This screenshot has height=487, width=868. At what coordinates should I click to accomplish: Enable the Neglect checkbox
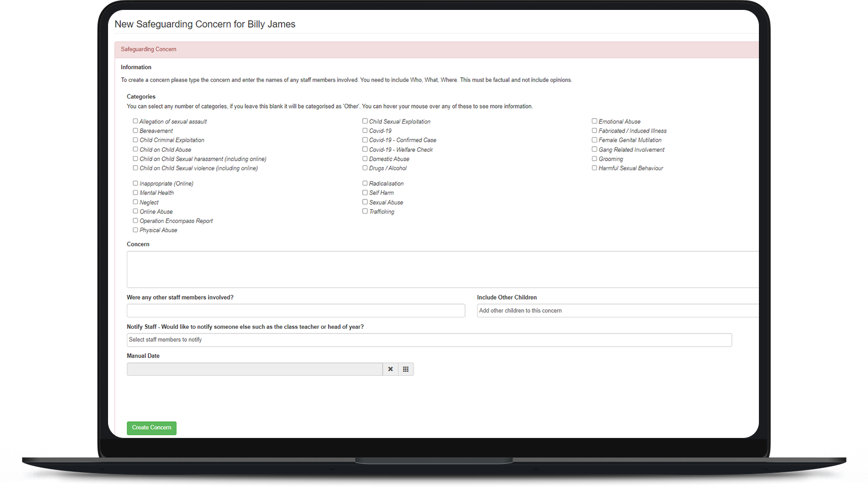(135, 202)
